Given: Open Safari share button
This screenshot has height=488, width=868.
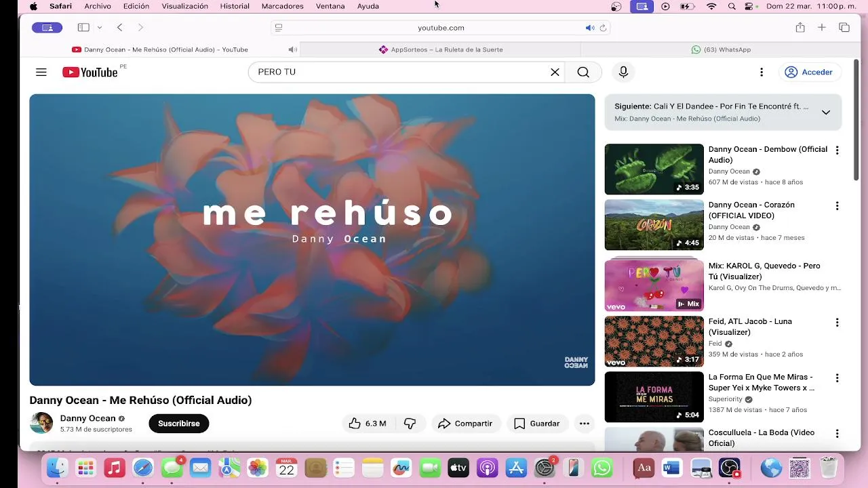Looking at the screenshot, I should coord(800,27).
